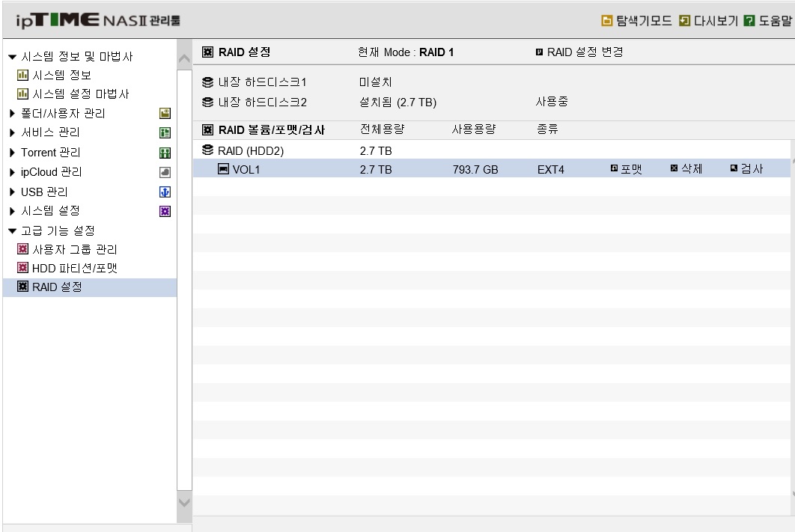Click the 시스템 정보 chart icon
The width and height of the screenshot is (795, 532).
tap(22, 76)
